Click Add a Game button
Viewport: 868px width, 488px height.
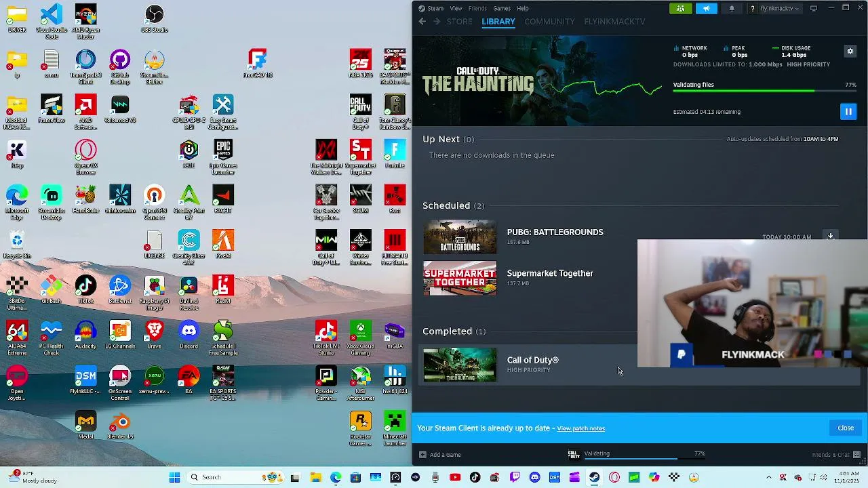[440, 455]
